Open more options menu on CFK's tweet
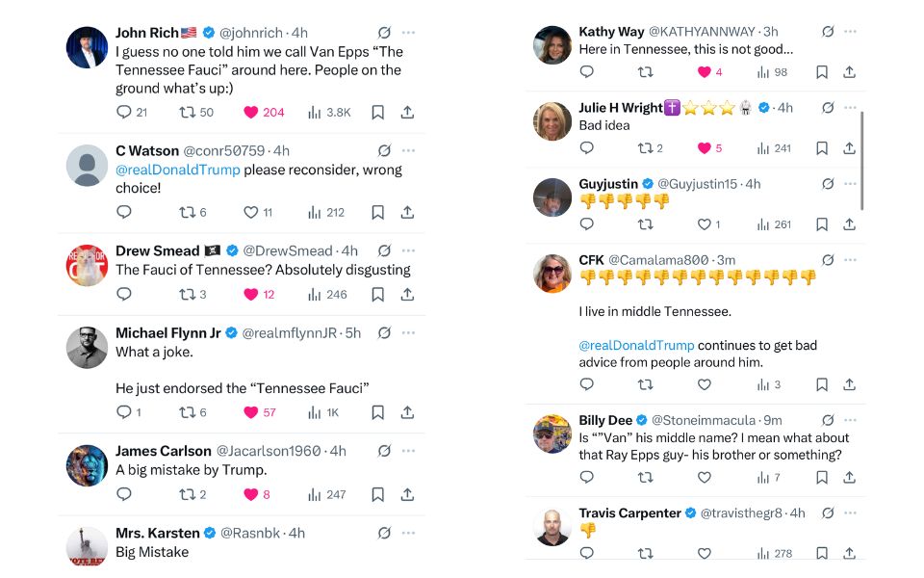This screenshot has height=578, width=924. [850, 260]
